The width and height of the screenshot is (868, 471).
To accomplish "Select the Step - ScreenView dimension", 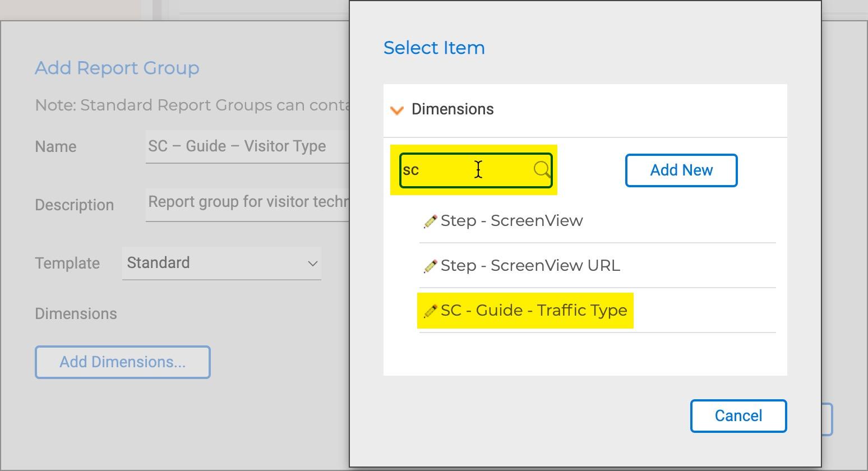I will pyautogui.click(x=511, y=221).
